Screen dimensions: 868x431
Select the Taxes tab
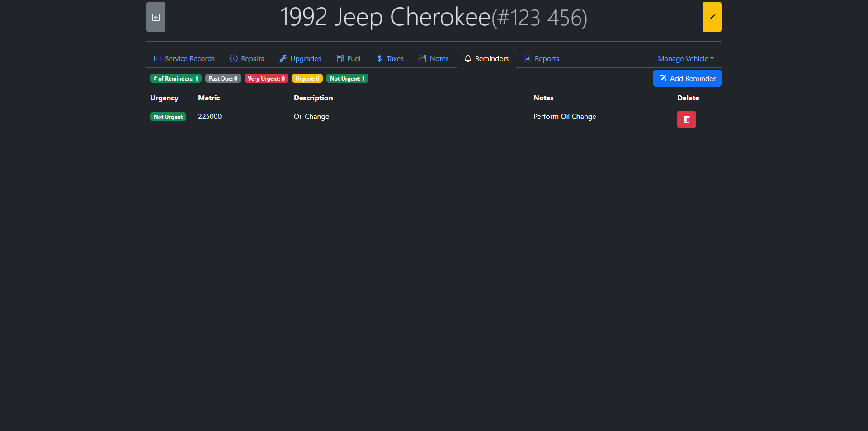(x=390, y=59)
